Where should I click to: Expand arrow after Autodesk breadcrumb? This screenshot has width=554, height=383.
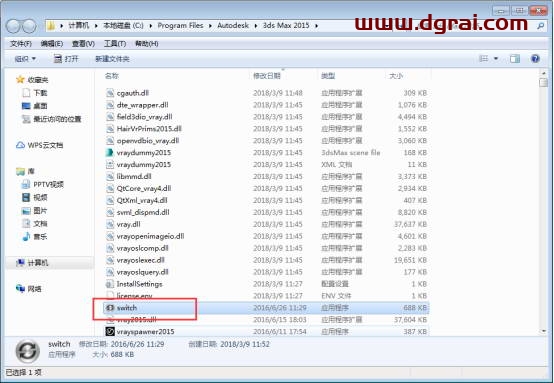255,26
